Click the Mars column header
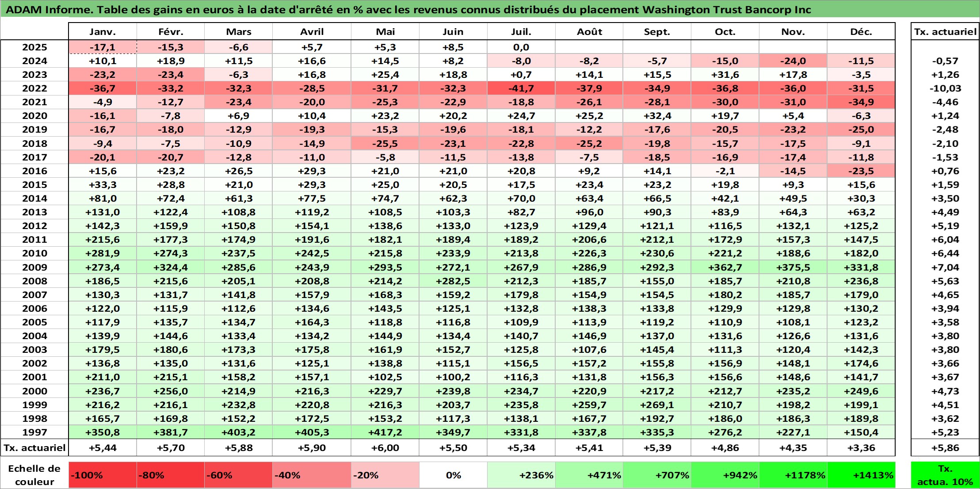The image size is (980, 489). (x=238, y=31)
